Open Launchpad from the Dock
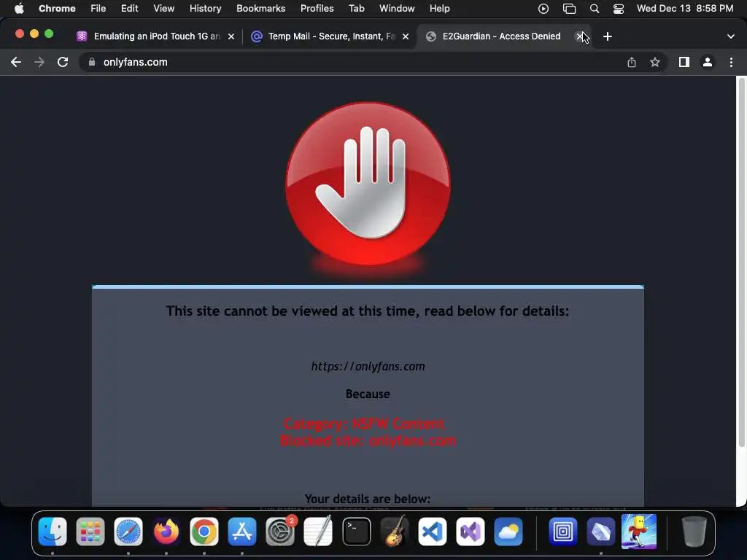Viewport: 747px width, 560px height. point(90,531)
